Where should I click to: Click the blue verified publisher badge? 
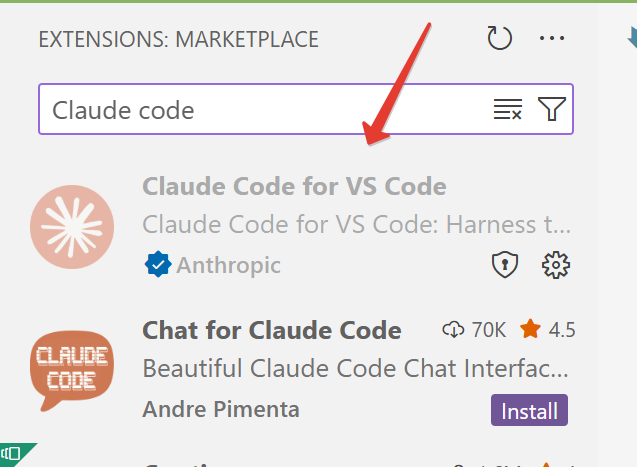point(157,265)
